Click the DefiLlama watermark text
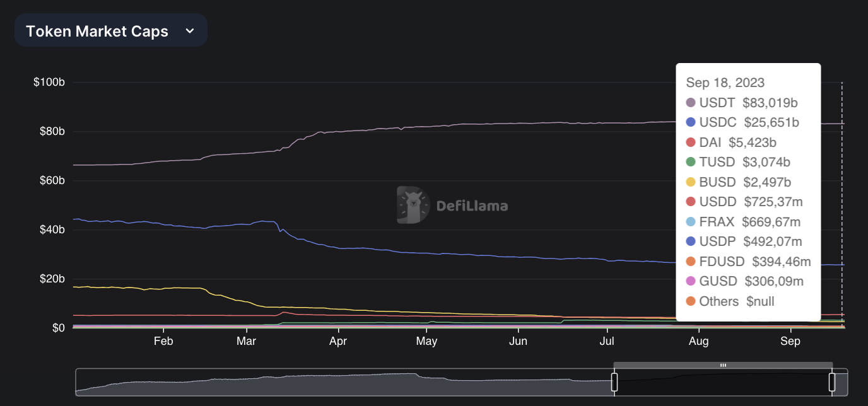This screenshot has width=868, height=406. [472, 206]
